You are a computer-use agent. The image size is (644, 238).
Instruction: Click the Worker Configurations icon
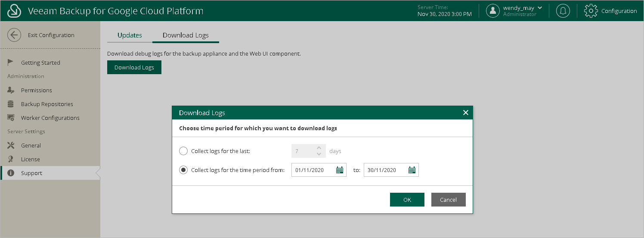click(x=11, y=118)
